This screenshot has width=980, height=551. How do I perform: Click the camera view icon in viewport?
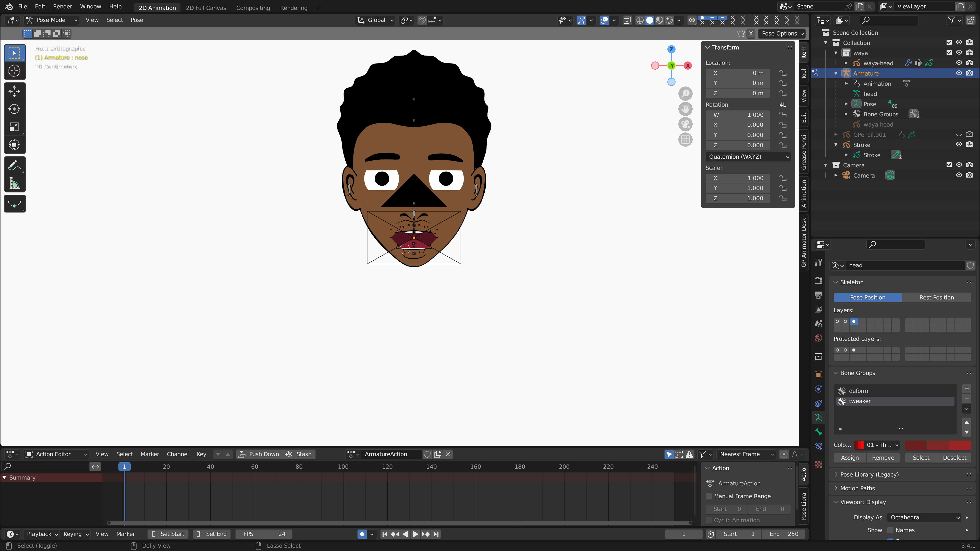pyautogui.click(x=685, y=124)
